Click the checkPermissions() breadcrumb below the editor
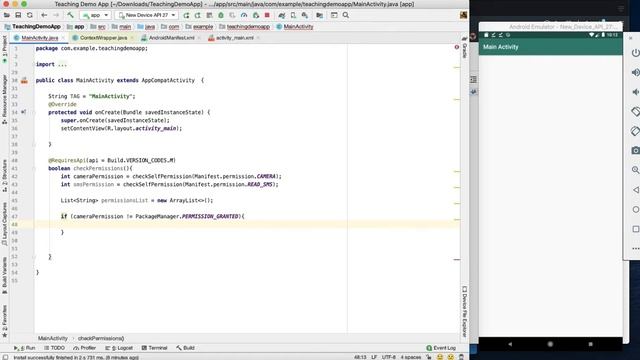The height and width of the screenshot is (360, 640). pos(101,338)
